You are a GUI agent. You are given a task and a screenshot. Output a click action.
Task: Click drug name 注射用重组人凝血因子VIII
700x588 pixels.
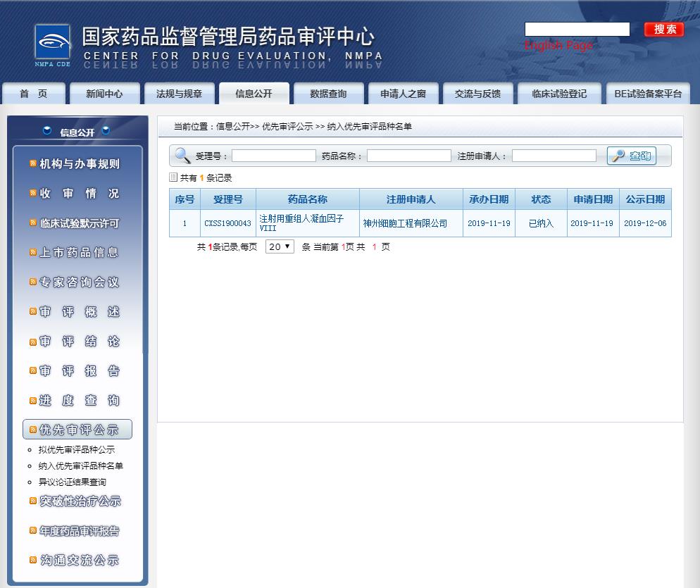point(301,223)
